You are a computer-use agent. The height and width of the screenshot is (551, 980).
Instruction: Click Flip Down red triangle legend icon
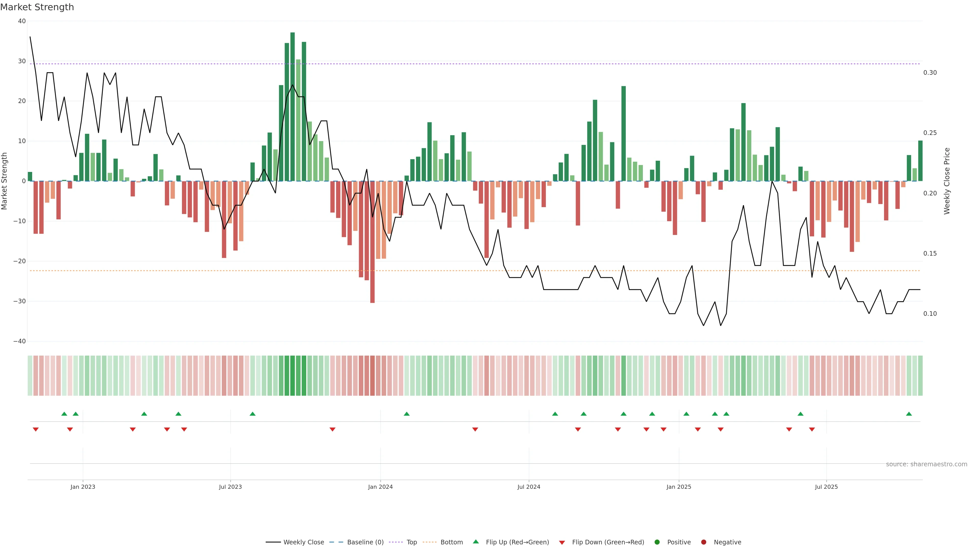pyautogui.click(x=562, y=543)
